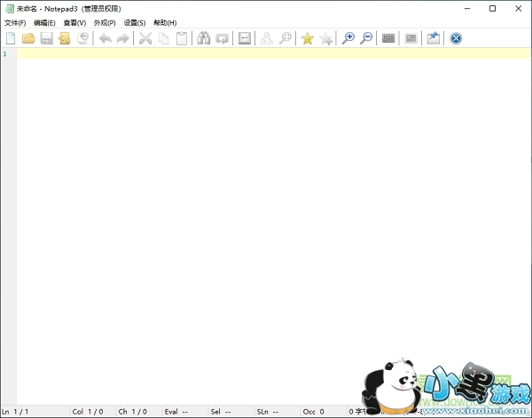Screen dimensions: 532x418
Task: Click the Zoom out magnifier icon
Action: [366, 38]
